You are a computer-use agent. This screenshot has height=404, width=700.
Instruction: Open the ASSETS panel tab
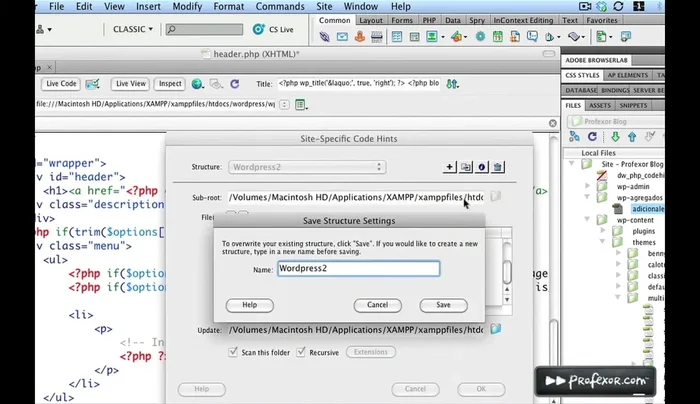600,105
